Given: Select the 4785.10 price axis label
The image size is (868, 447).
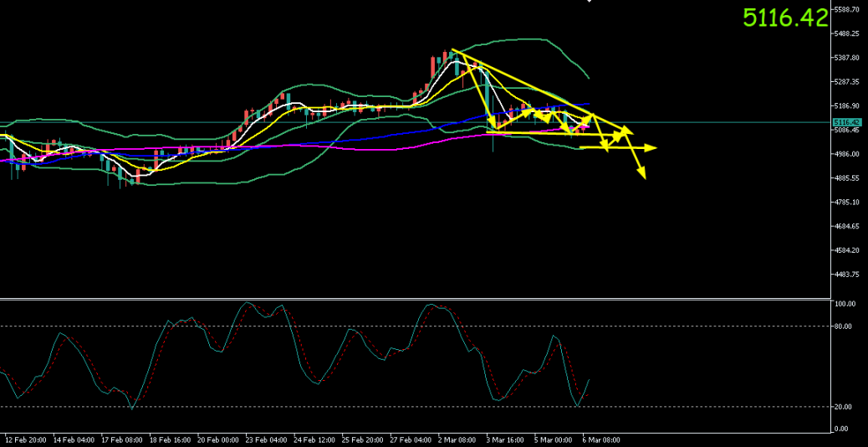Looking at the screenshot, I should [x=847, y=203].
